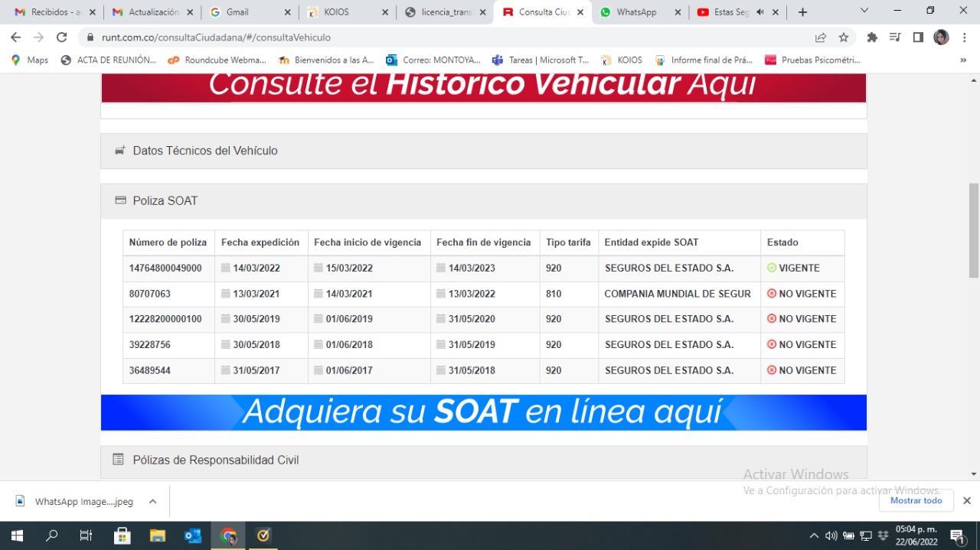Open Chrome extensions puzzle icon
The height and width of the screenshot is (550, 980).
[x=871, y=37]
